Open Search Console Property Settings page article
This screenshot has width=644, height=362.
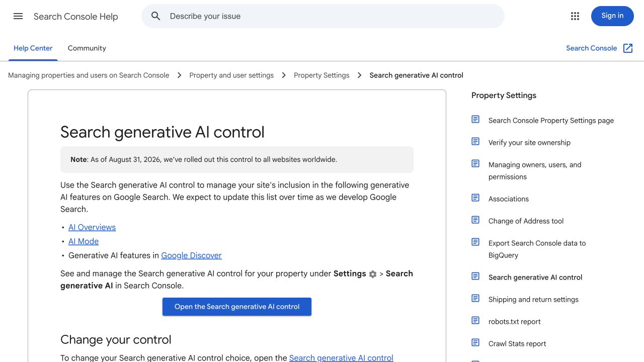[551, 121]
